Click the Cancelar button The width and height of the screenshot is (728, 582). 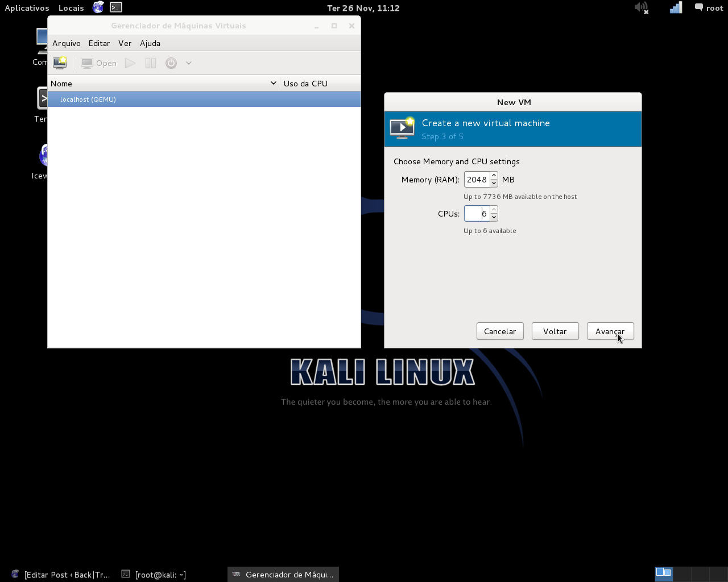pos(500,331)
